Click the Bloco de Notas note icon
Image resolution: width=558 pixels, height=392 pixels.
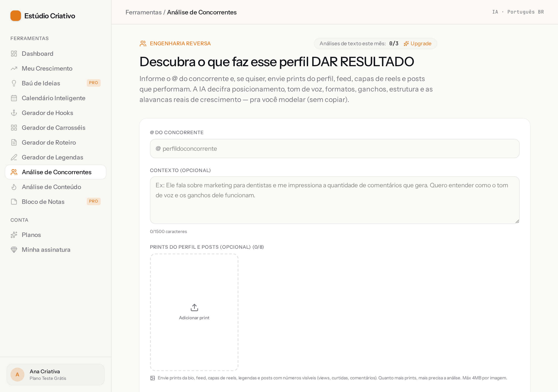point(14,202)
